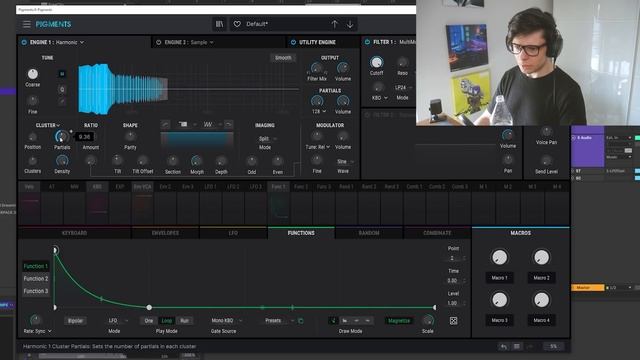Load next preset with down arrow

coord(350,24)
